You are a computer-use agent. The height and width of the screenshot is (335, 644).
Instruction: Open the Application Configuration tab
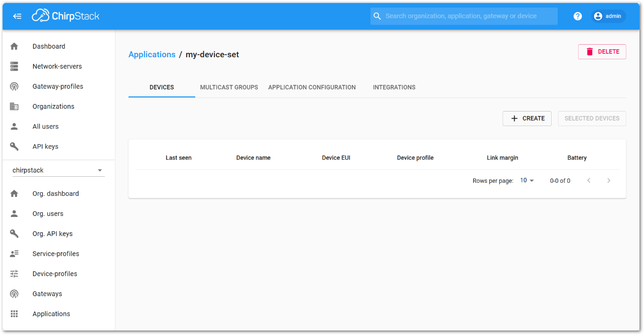pyautogui.click(x=312, y=87)
